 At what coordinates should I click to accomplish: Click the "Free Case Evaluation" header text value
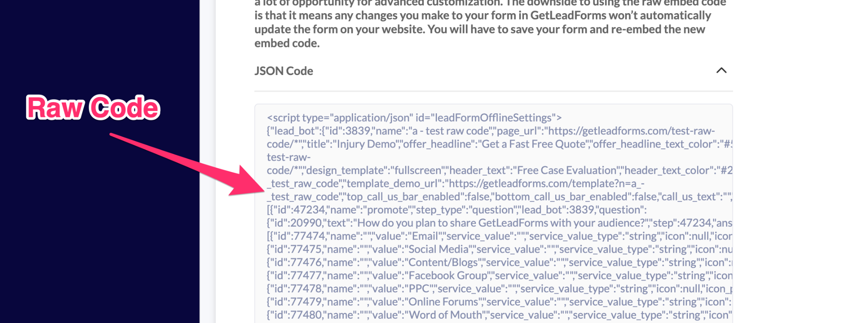pos(566,170)
